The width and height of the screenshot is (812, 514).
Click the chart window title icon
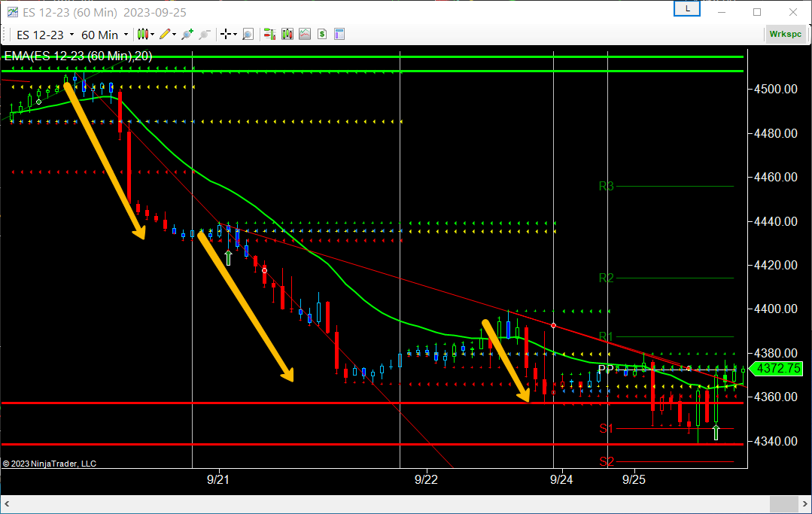[x=11, y=12]
